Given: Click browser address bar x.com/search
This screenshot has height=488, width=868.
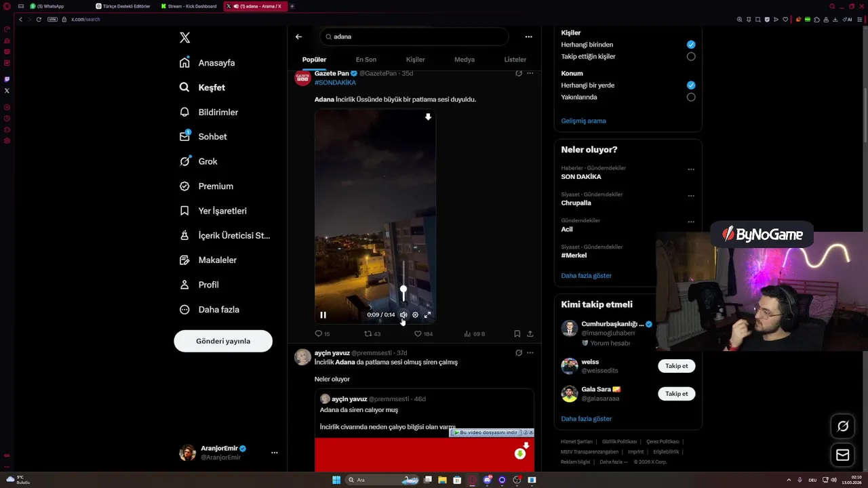Looking at the screenshot, I should click(85, 19).
